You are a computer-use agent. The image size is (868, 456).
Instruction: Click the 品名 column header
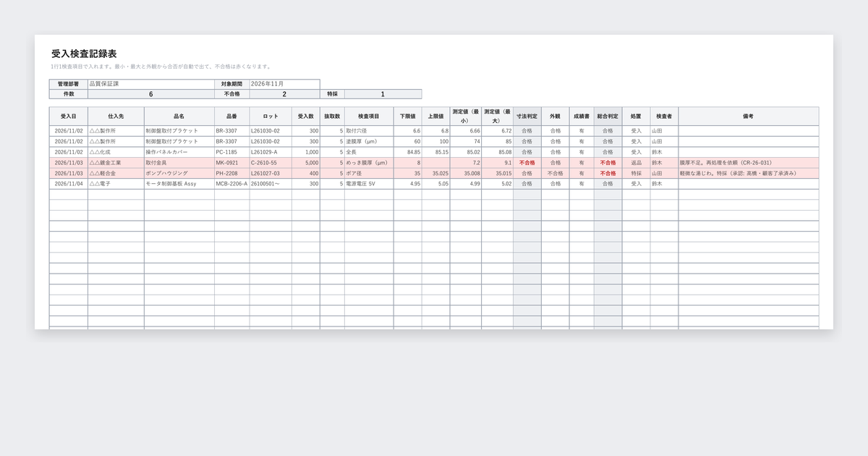(x=179, y=116)
